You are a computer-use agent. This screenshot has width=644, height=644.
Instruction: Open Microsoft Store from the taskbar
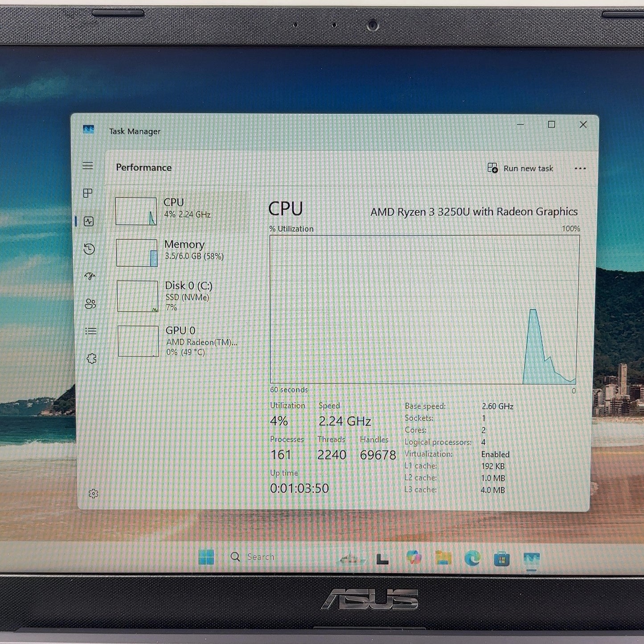(502, 558)
